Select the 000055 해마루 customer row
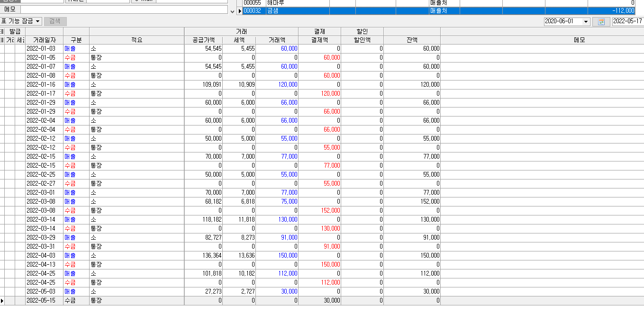Screen dimensions: 644x313 [284, 3]
